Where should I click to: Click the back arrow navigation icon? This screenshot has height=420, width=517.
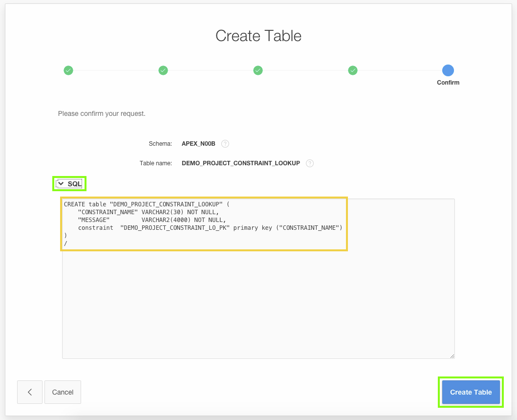pos(29,392)
